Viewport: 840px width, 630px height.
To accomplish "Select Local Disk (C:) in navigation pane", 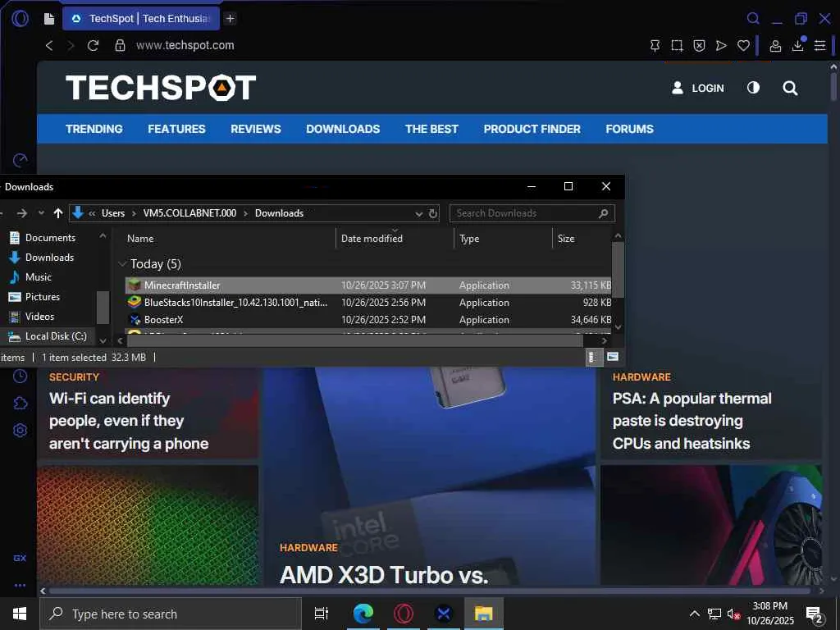I will [55, 336].
